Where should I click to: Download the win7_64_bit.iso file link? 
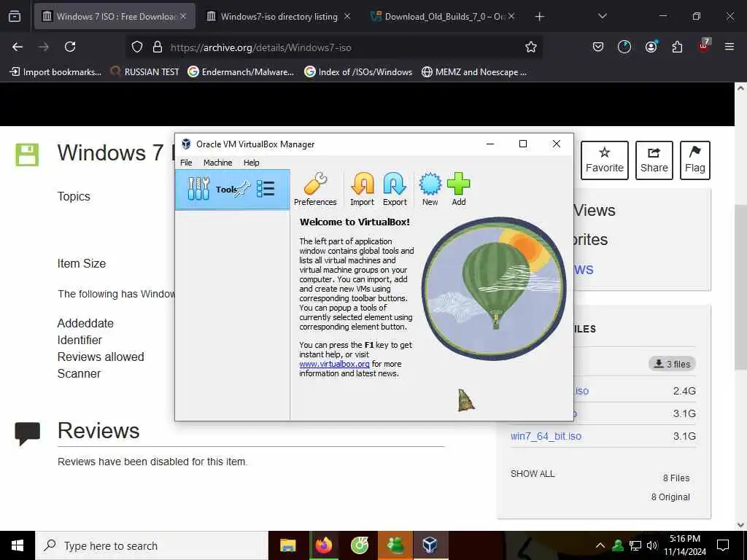pos(546,436)
